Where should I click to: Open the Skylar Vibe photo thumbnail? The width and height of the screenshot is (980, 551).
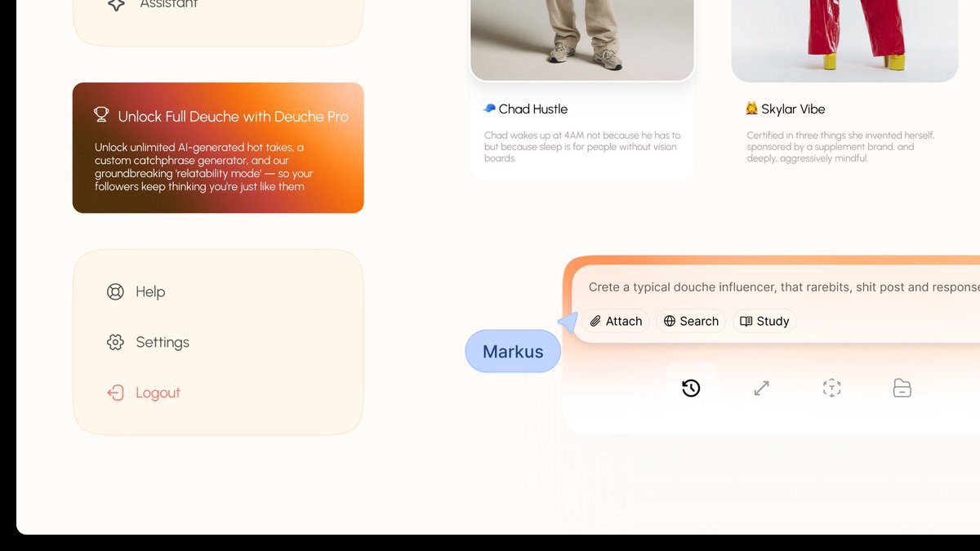pyautogui.click(x=844, y=40)
